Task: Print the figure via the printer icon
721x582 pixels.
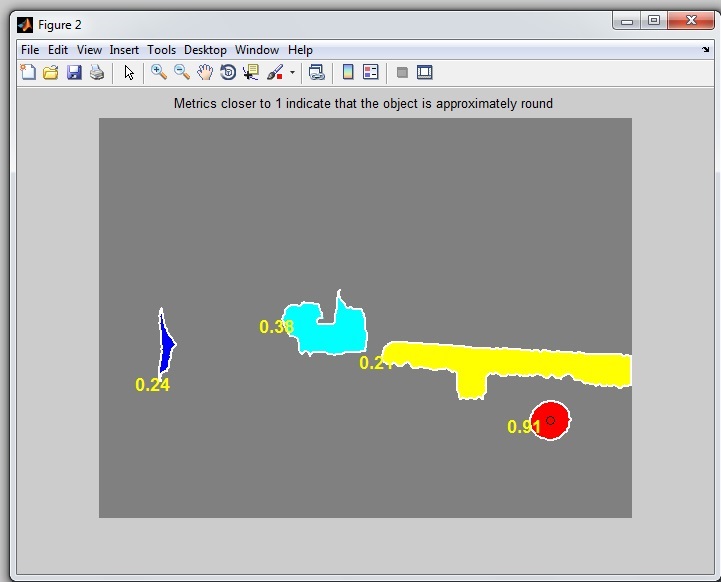Action: click(x=97, y=72)
